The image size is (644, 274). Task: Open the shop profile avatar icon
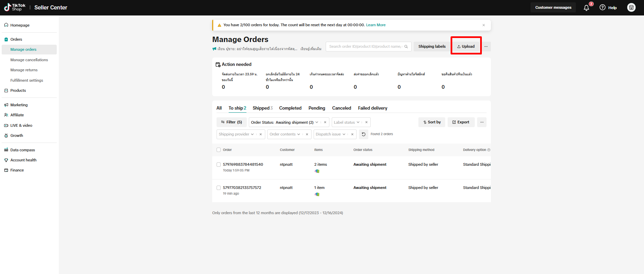(x=631, y=7)
